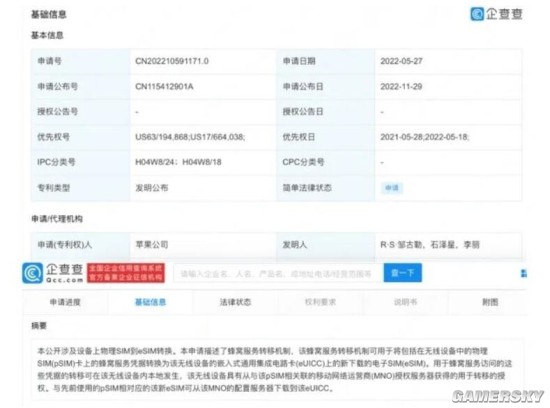Image resolution: width=550 pixels, height=408 pixels.
Task: Click the 企查查 logo in the top-right corner
Action: click(496, 14)
